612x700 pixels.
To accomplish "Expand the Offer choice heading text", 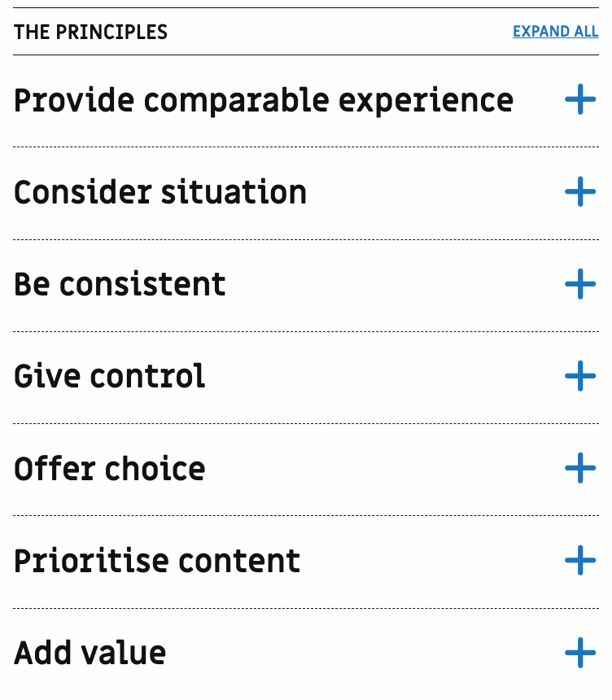I will click(x=110, y=469).
